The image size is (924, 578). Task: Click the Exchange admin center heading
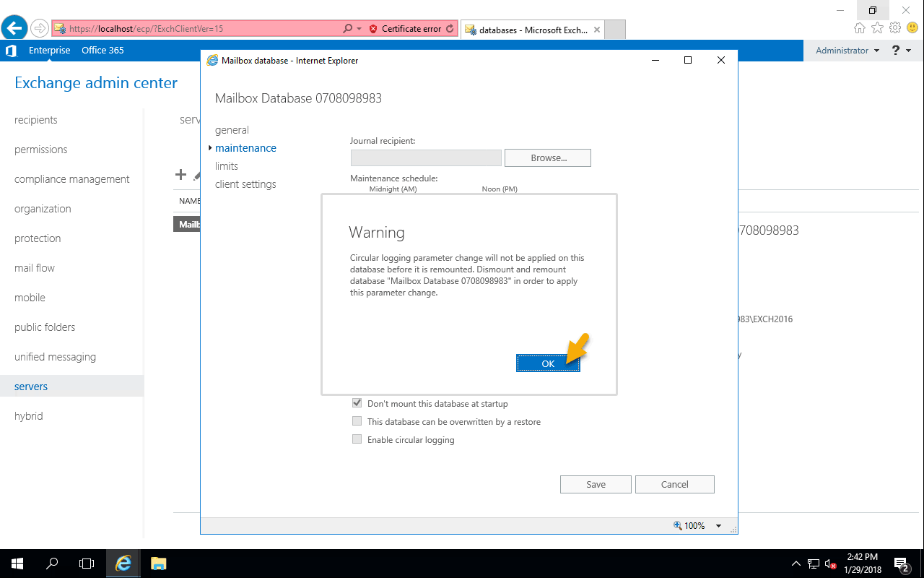click(x=96, y=83)
